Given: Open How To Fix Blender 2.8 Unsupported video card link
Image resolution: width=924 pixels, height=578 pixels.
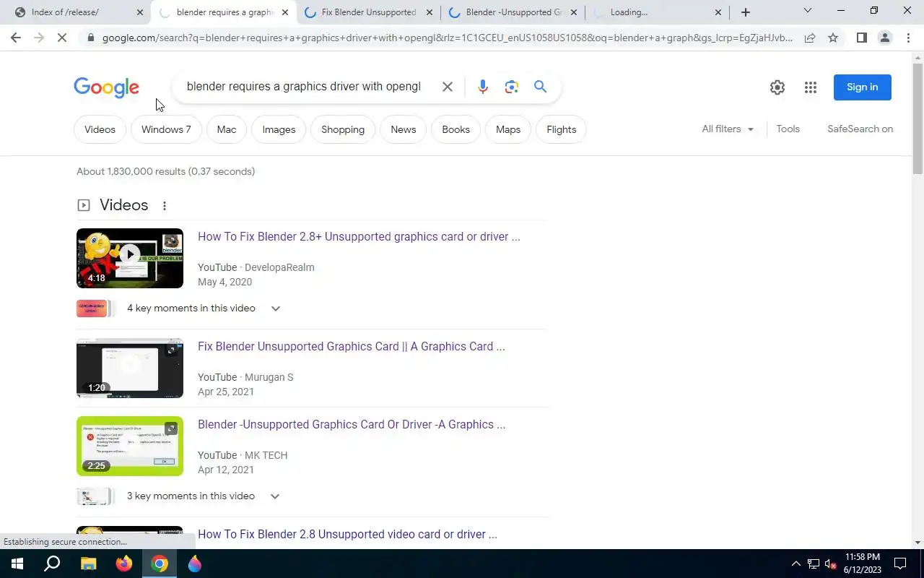Looking at the screenshot, I should (347, 535).
